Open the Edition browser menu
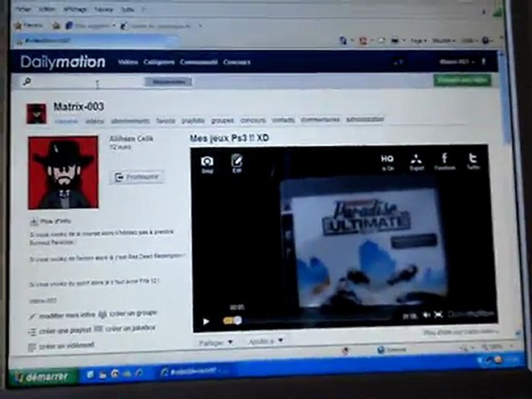The height and width of the screenshot is (399, 532). point(47,9)
